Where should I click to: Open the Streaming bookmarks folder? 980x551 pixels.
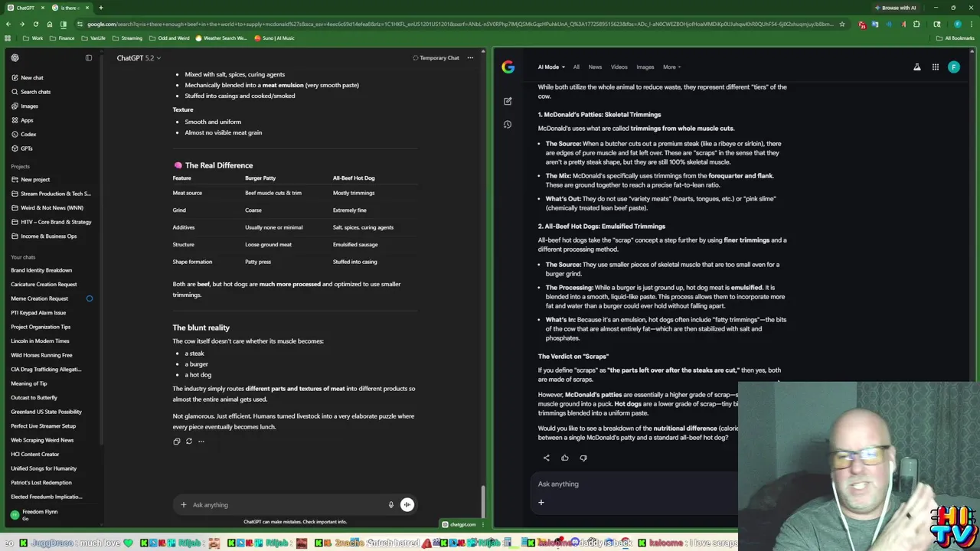[x=127, y=37]
